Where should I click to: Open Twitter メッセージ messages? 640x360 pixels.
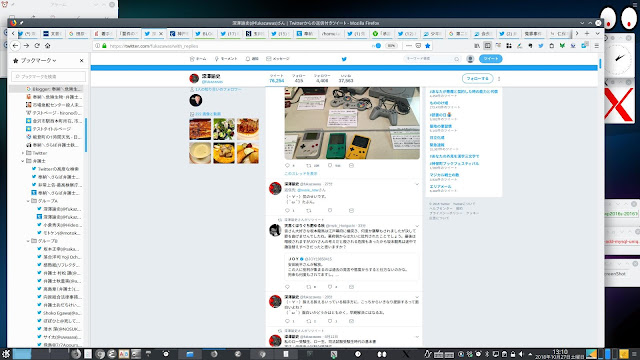coord(278,59)
